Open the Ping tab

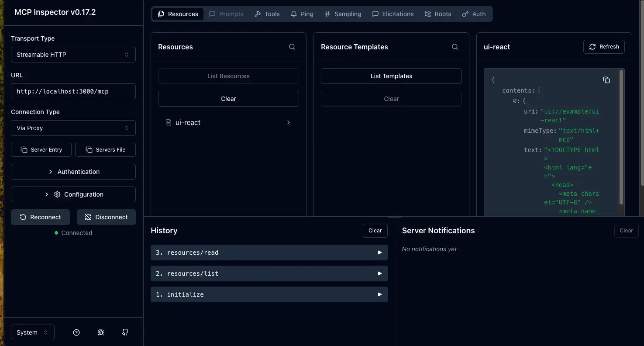click(x=302, y=14)
